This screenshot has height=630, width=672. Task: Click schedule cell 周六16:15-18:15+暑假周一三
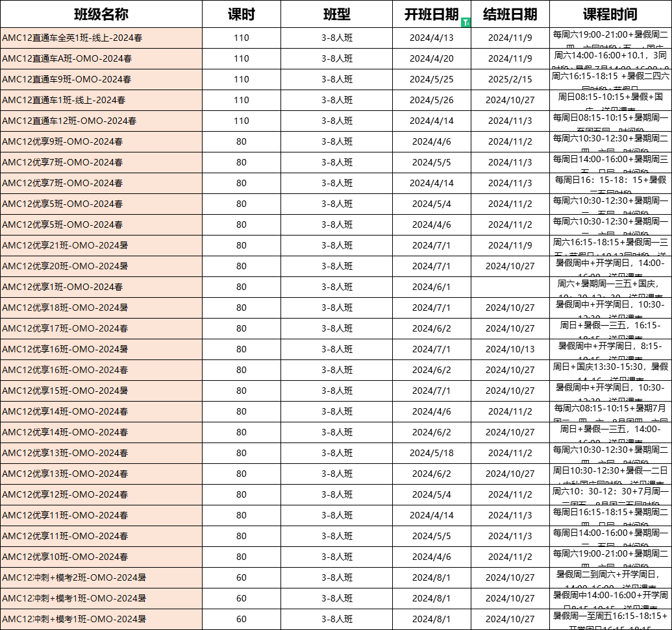click(x=610, y=245)
